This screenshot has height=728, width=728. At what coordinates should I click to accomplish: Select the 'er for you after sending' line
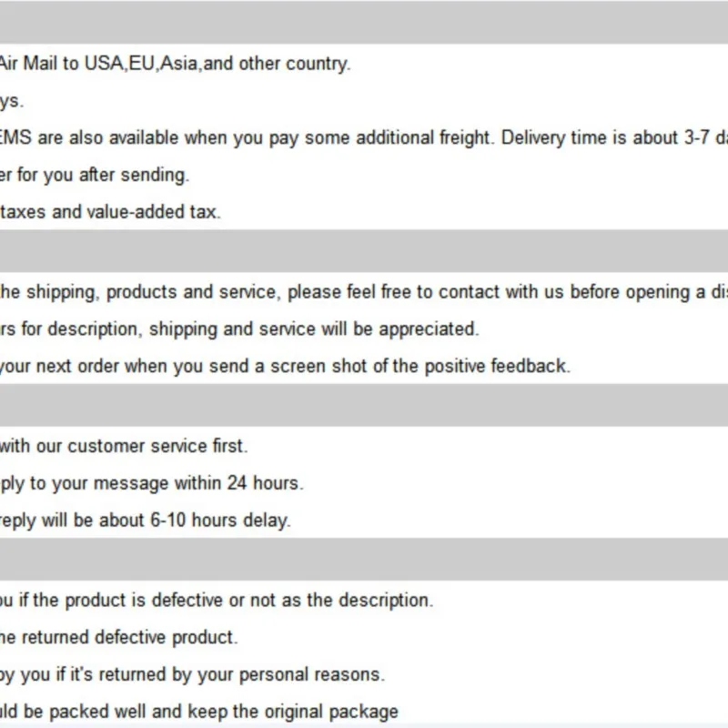(x=94, y=175)
